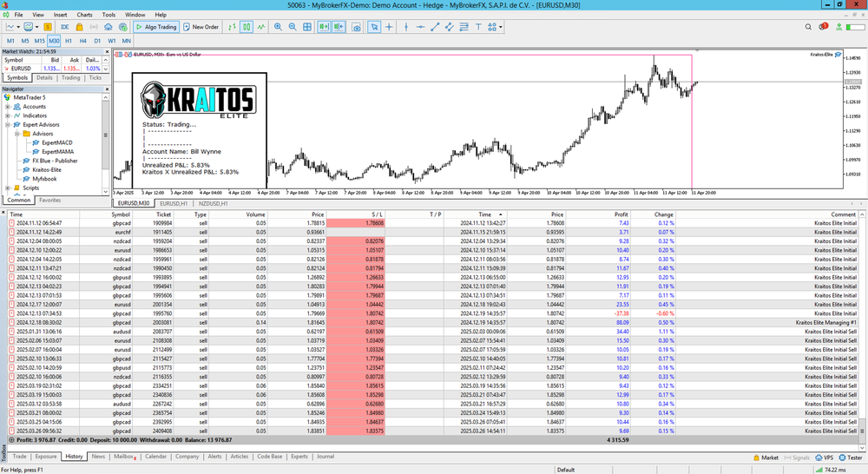Switch to Exposure tab in Toolbox

tap(46, 457)
